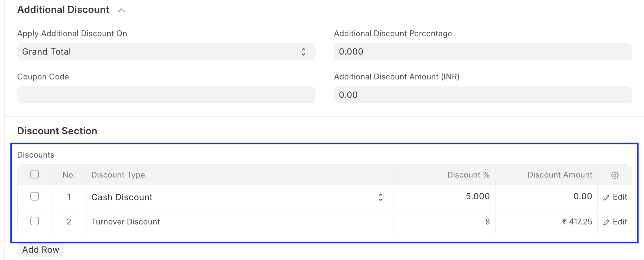644x260 pixels.
Task: Check the Turnover Discount row checkbox
Action: click(x=35, y=221)
